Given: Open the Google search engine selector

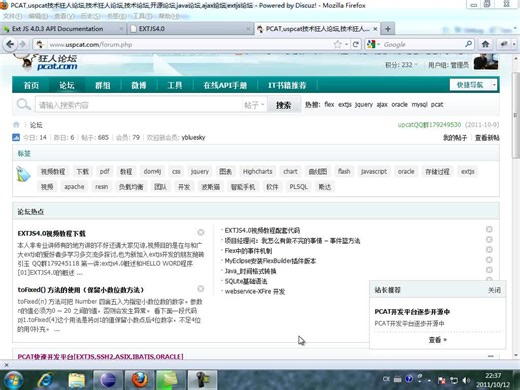Looking at the screenshot, I should 373,44.
